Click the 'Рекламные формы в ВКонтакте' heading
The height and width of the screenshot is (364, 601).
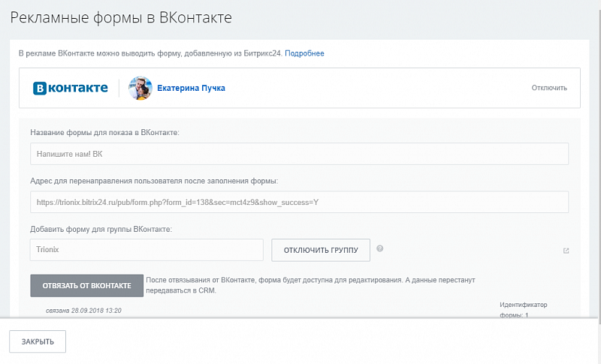[121, 17]
